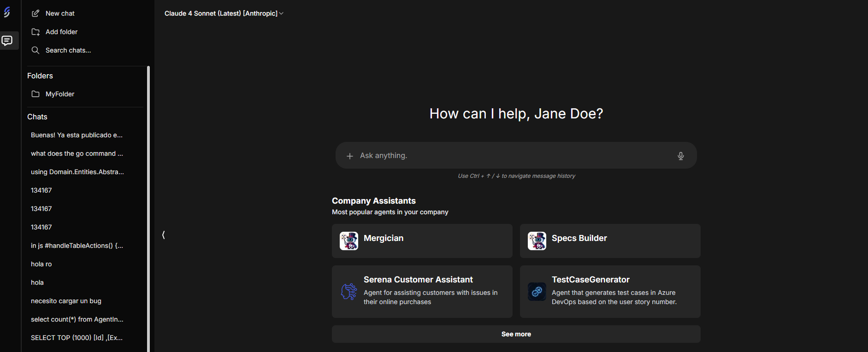Open the chat panel icon in left rail
Screen dimensions: 868x352
tap(7, 41)
